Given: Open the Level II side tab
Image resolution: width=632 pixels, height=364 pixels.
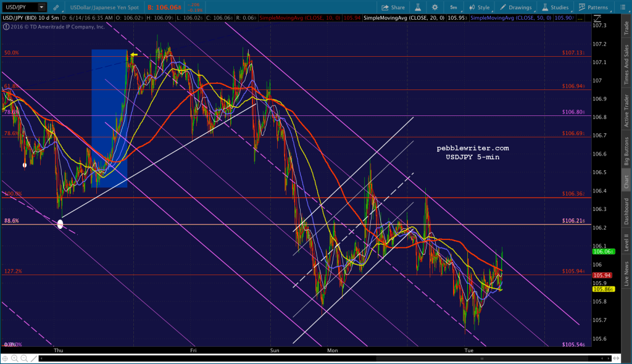Looking at the screenshot, I should click(626, 242).
